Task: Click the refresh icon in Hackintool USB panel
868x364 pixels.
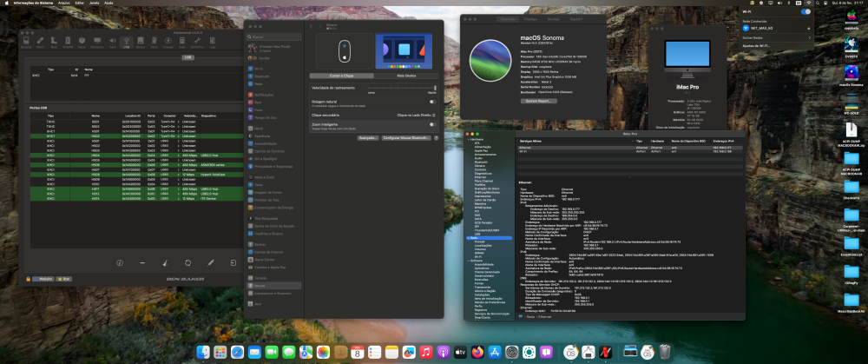Action: [187, 262]
